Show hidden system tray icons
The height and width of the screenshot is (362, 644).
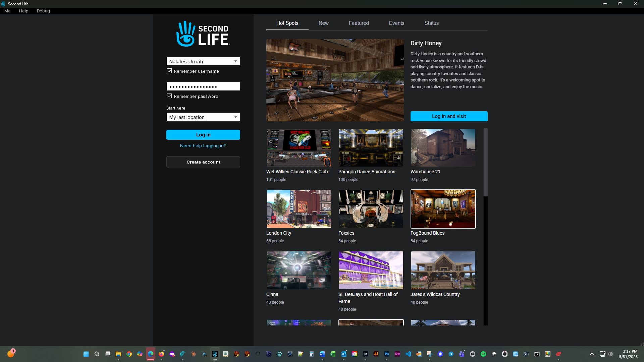[592, 354]
